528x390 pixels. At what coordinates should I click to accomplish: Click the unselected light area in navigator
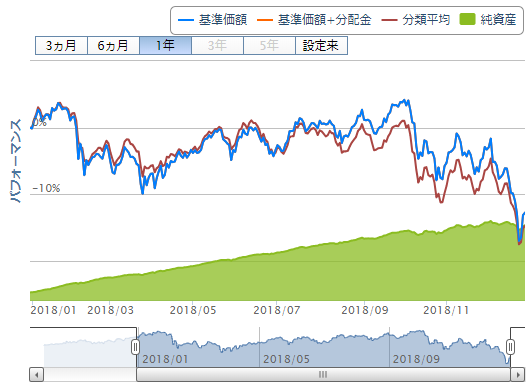(89, 352)
